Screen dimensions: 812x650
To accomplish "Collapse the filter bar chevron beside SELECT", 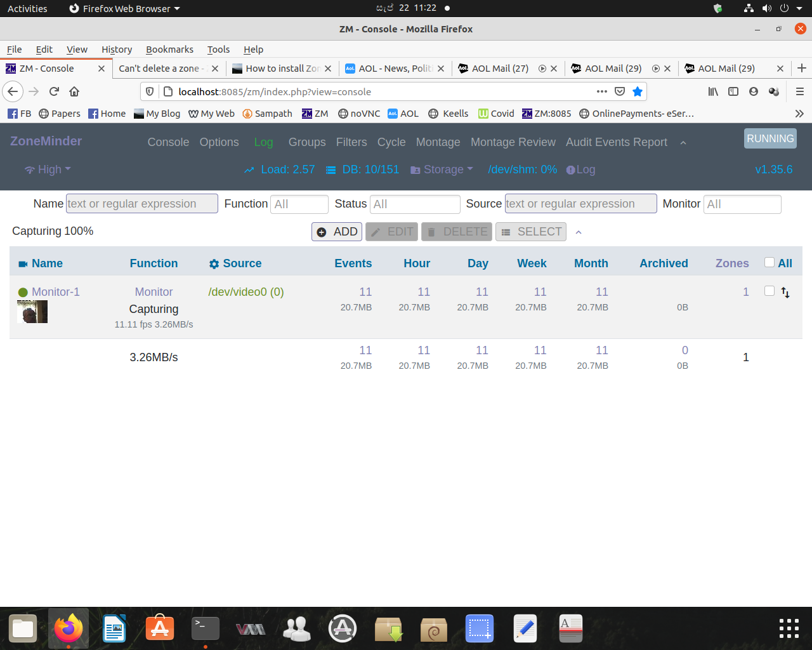I will 579,232.
